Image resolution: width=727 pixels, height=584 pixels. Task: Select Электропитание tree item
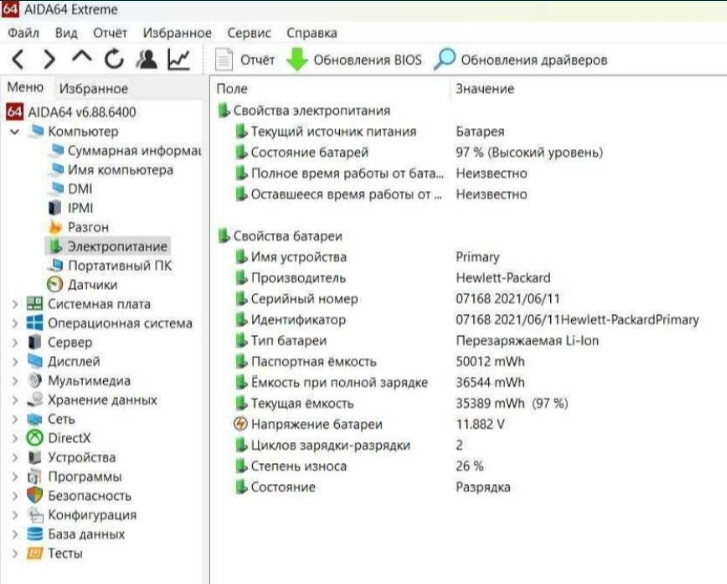tap(117, 246)
